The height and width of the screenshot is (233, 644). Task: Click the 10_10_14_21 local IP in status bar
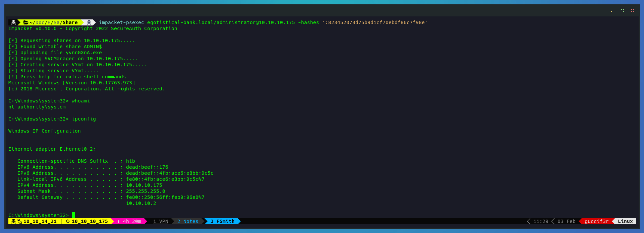pos(40,221)
